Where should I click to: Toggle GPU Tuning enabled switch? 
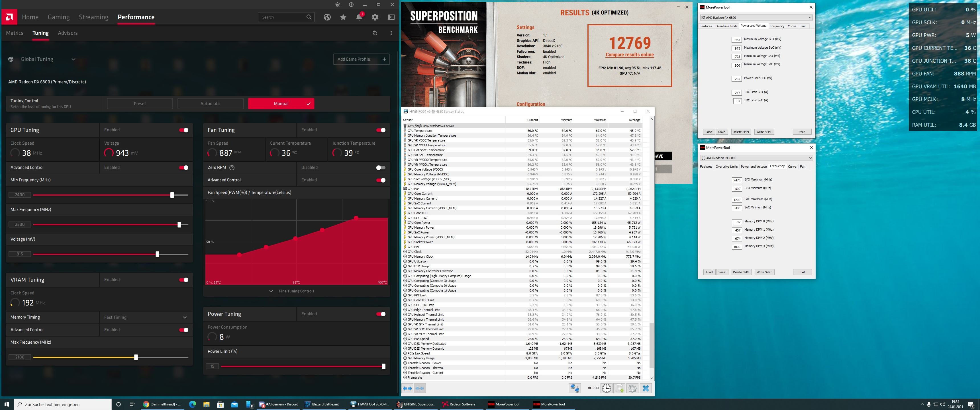click(x=184, y=130)
